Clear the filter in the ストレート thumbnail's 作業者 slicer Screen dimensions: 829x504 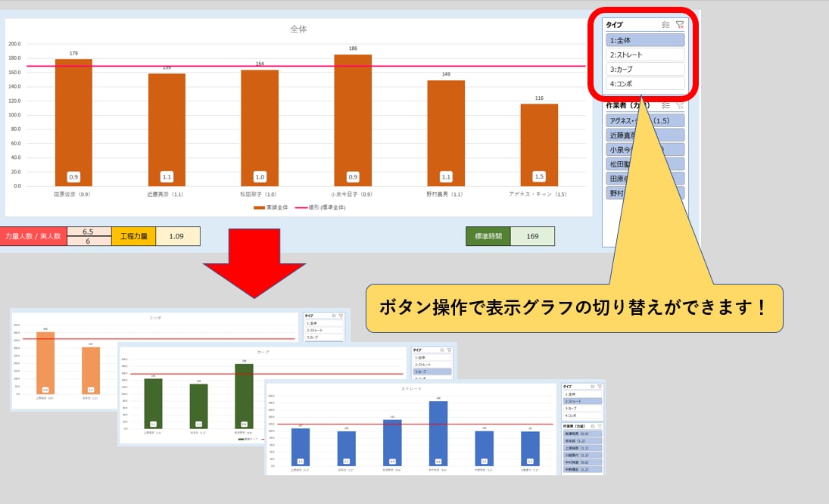click(x=600, y=426)
